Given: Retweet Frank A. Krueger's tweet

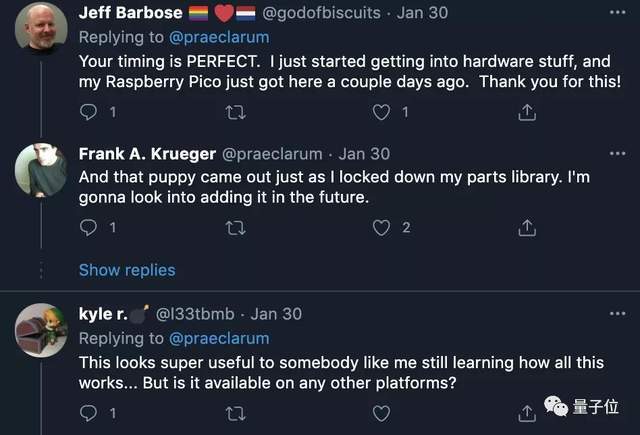Looking at the screenshot, I should pyautogui.click(x=236, y=228).
